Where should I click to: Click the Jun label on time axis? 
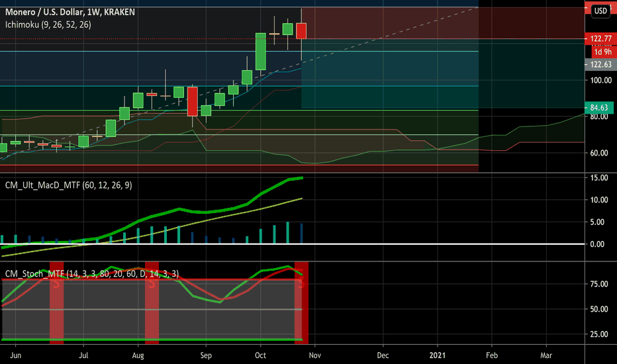click(15, 355)
